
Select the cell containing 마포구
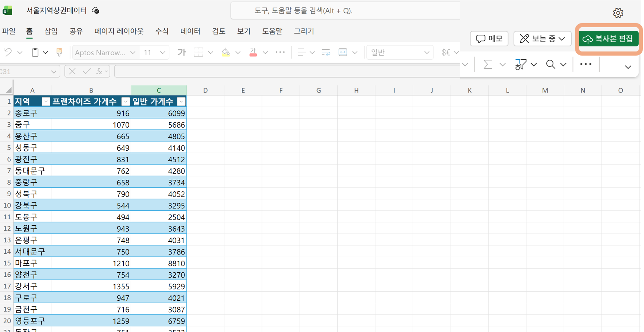tap(32, 263)
